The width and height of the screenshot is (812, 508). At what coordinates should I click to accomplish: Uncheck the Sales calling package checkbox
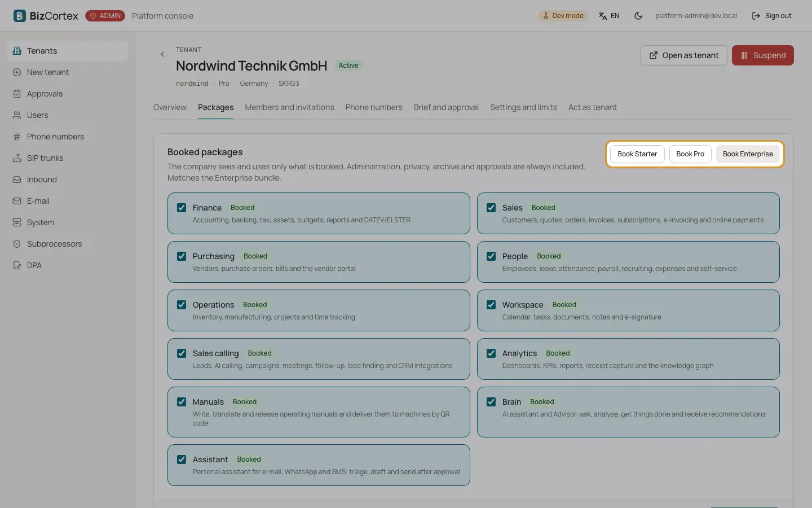[x=182, y=353]
